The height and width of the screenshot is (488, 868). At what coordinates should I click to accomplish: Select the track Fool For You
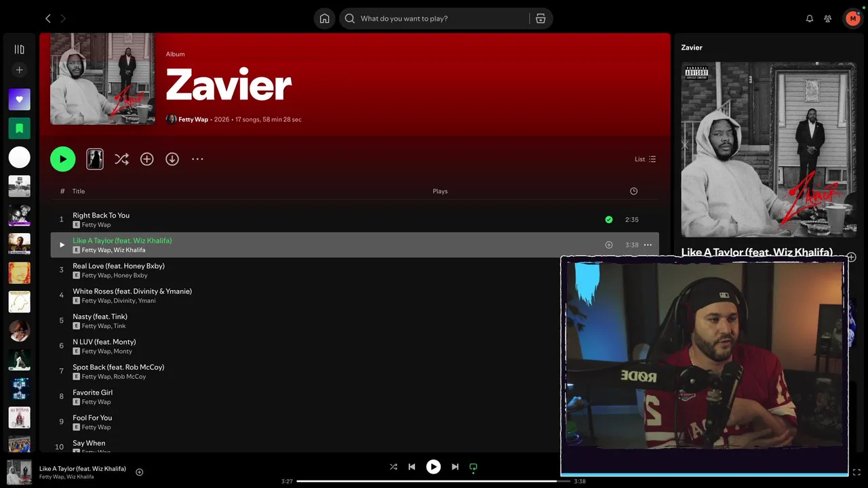point(92,418)
